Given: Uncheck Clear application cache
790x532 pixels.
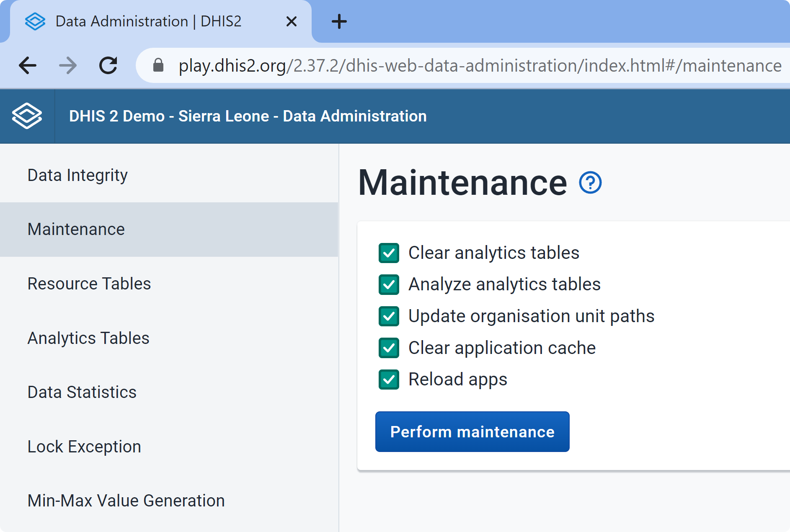Looking at the screenshot, I should tap(389, 348).
